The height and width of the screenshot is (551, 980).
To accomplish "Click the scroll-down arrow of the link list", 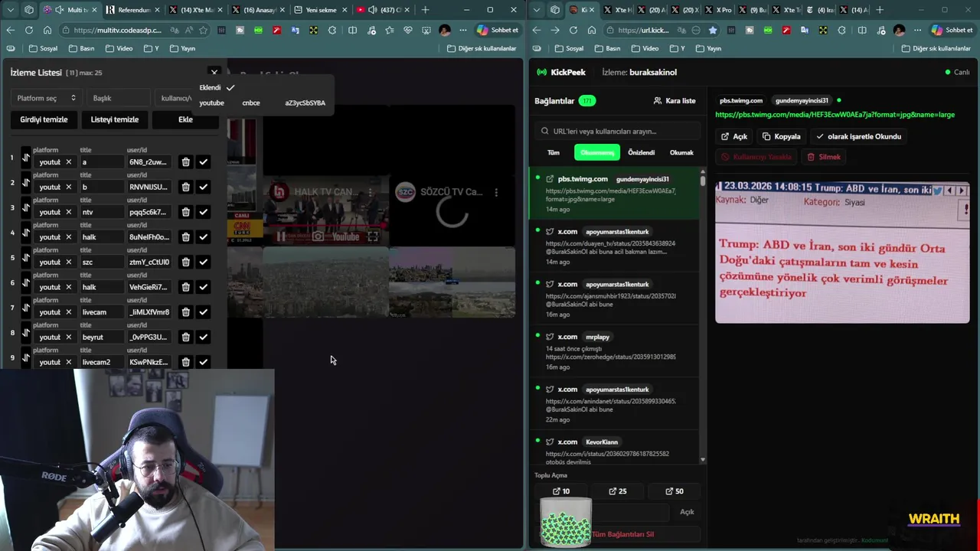I will (703, 460).
